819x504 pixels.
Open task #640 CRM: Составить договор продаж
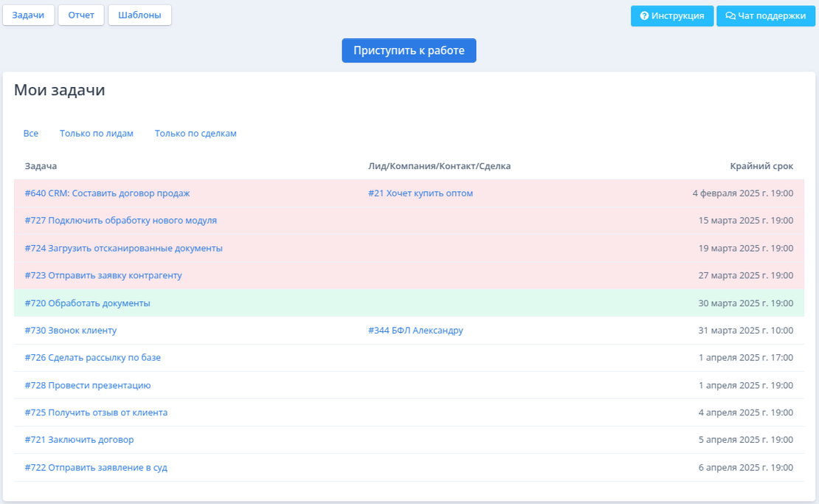(107, 193)
